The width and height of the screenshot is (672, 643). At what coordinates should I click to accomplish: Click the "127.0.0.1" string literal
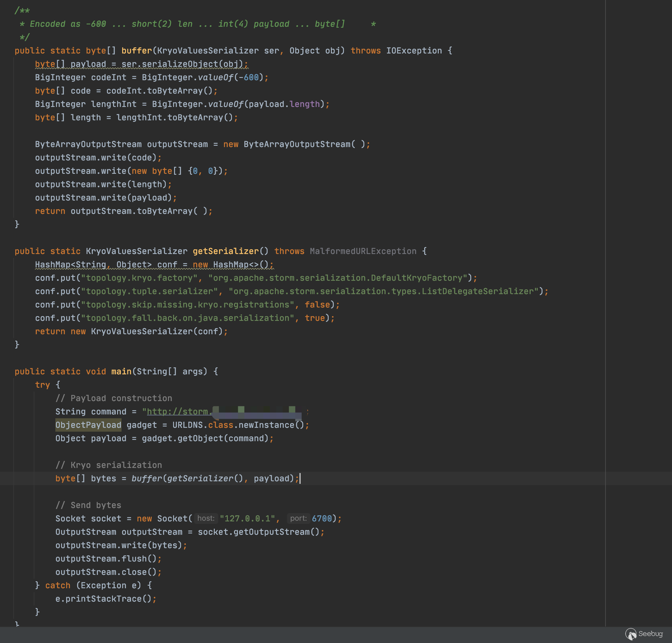click(247, 519)
